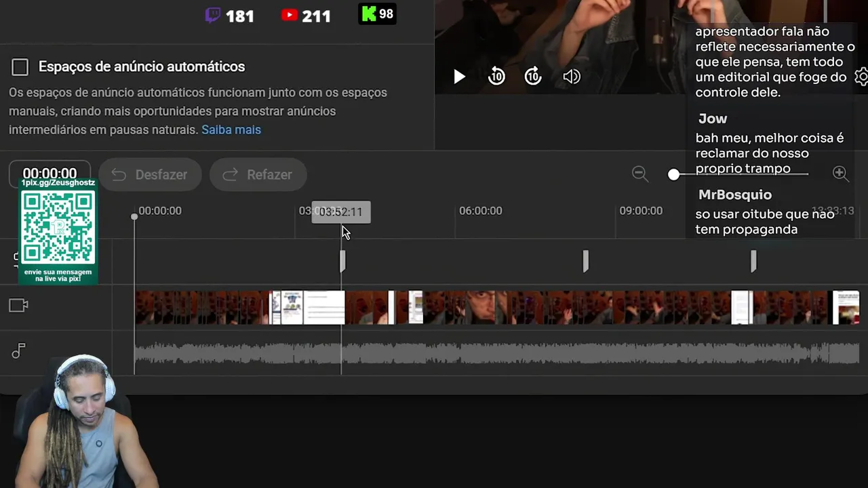868x488 pixels.
Task: Click the close-up face frame in video track
Action: [482, 308]
